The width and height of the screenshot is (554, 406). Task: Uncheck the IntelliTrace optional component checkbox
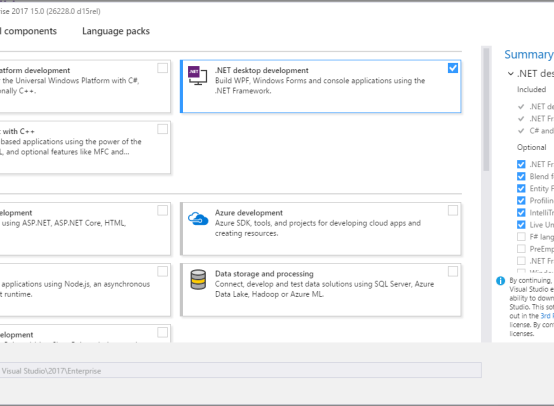[x=521, y=212]
